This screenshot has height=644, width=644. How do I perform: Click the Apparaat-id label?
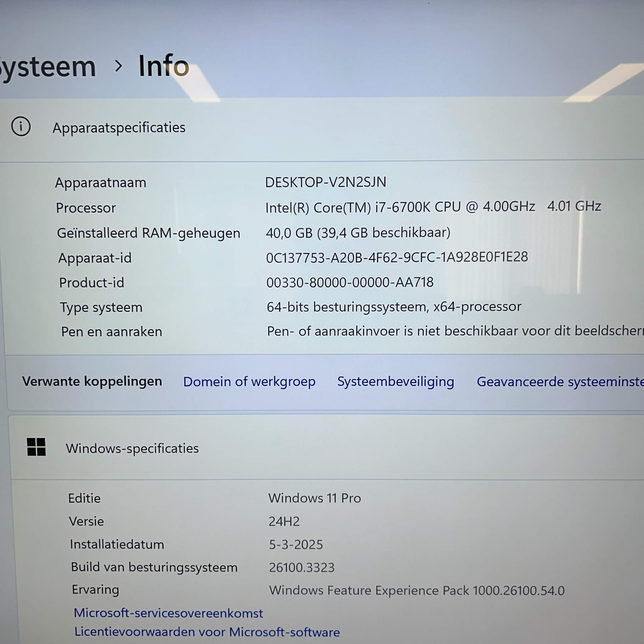[95, 258]
